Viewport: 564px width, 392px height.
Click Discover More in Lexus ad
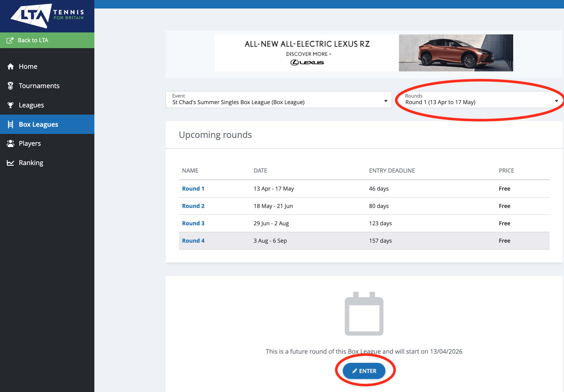click(308, 54)
